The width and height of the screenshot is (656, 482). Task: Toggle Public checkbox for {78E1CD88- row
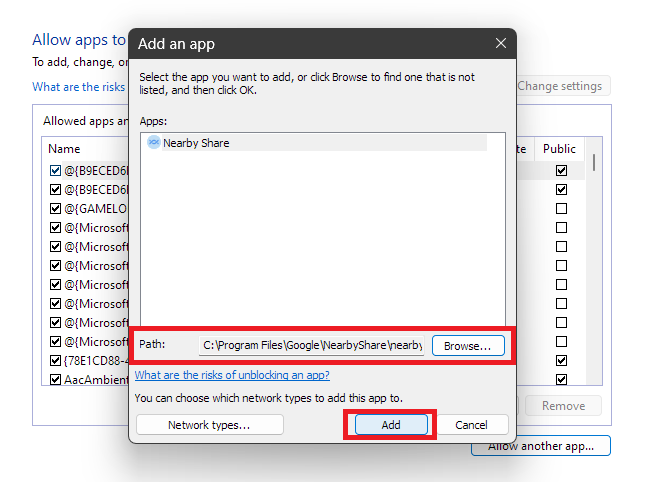coord(561,360)
